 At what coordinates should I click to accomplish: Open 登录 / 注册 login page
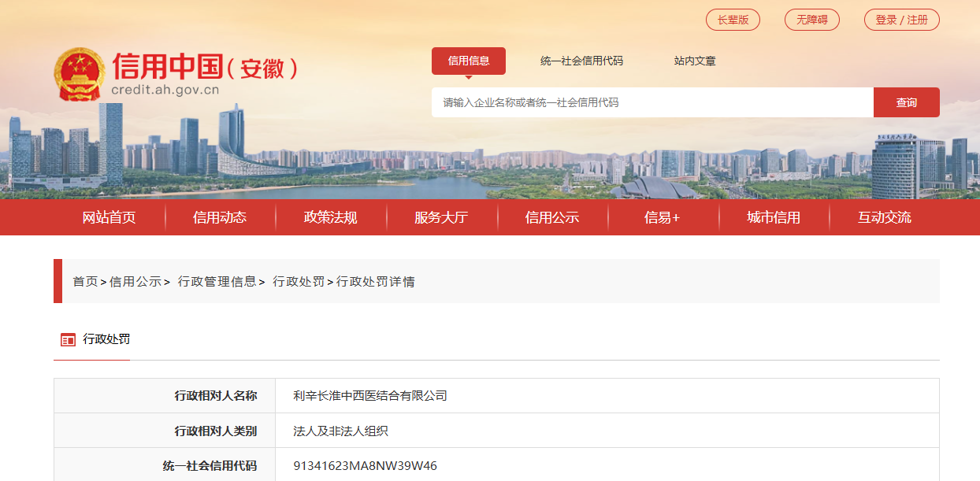click(901, 20)
